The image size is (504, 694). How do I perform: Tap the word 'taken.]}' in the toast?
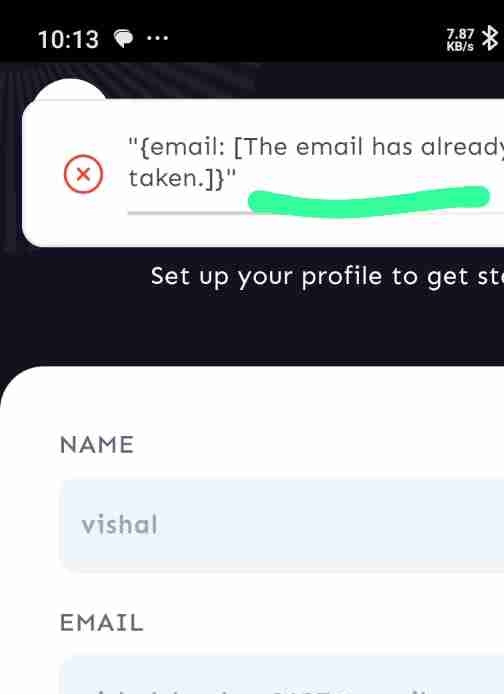point(182,178)
